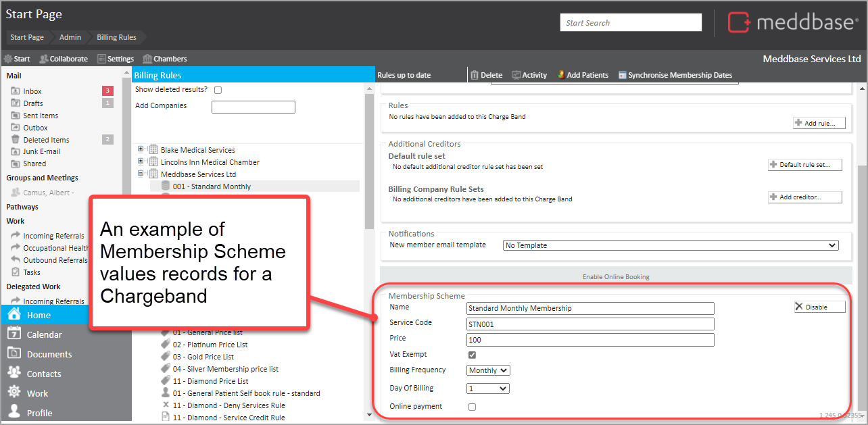Viewport: 868px width, 425px height.
Task: Select the Admin breadcrumb item
Action: pyautogui.click(x=70, y=37)
